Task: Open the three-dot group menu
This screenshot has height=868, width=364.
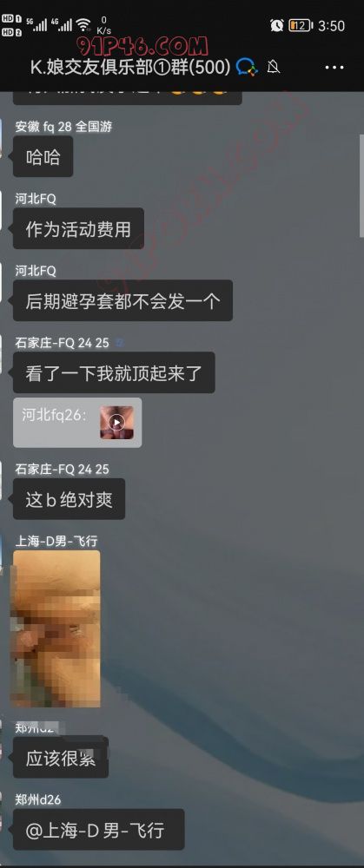Action: (x=334, y=68)
